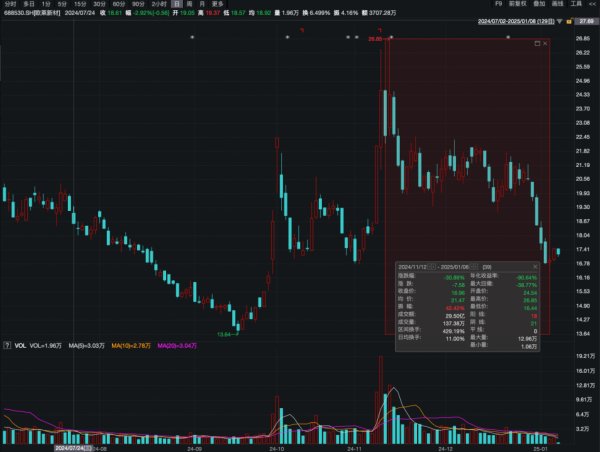Open the 更多 periods dropdown
This screenshot has width=600, height=452.
(217, 4)
